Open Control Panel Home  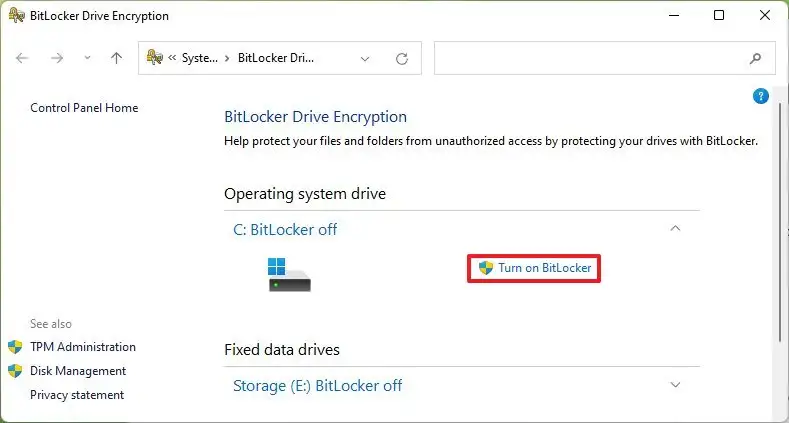coord(84,108)
